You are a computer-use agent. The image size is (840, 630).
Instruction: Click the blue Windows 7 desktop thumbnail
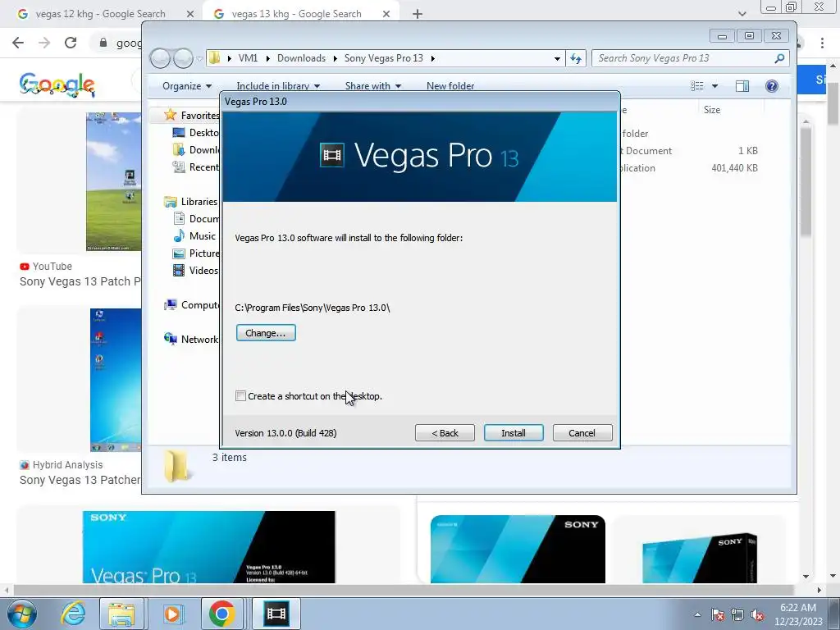click(x=116, y=379)
